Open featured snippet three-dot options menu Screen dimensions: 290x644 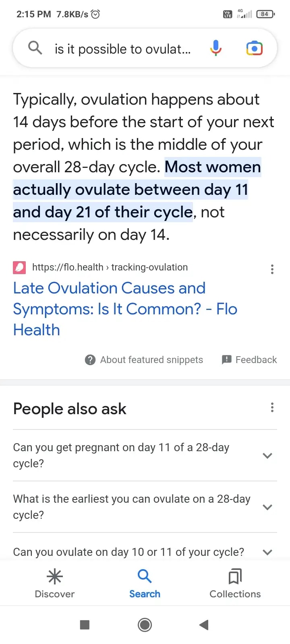[x=272, y=269]
